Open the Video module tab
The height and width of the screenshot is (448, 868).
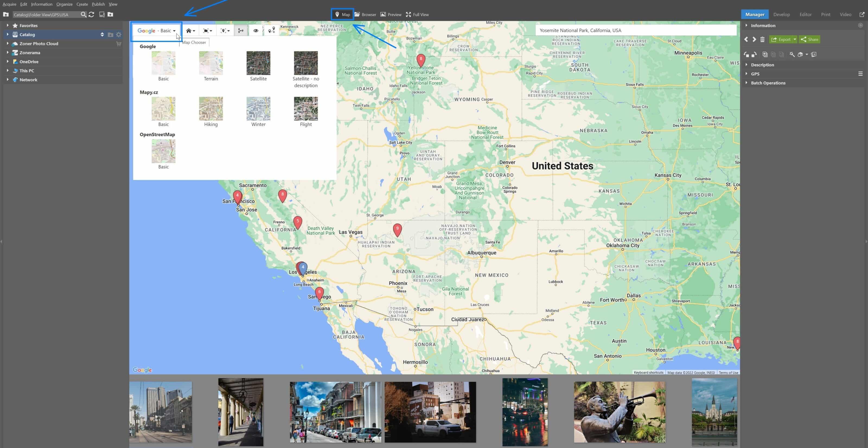point(845,14)
